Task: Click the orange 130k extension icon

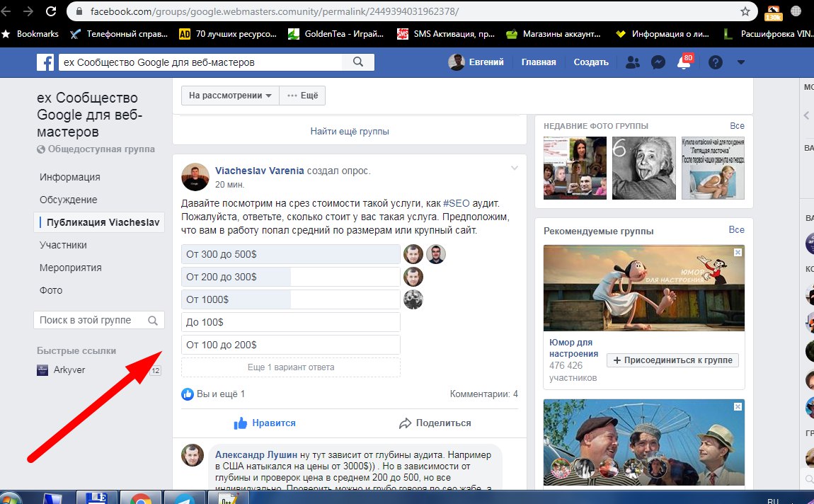Action: coord(773,13)
